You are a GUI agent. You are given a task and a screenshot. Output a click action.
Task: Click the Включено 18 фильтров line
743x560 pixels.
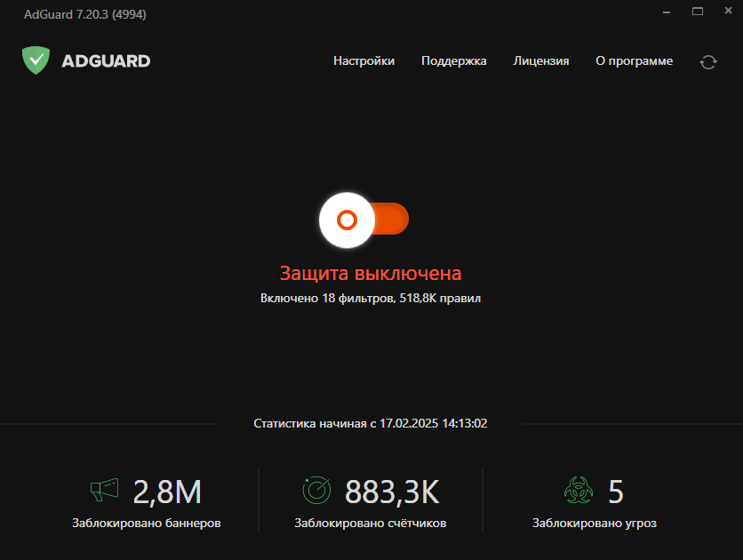click(371, 299)
